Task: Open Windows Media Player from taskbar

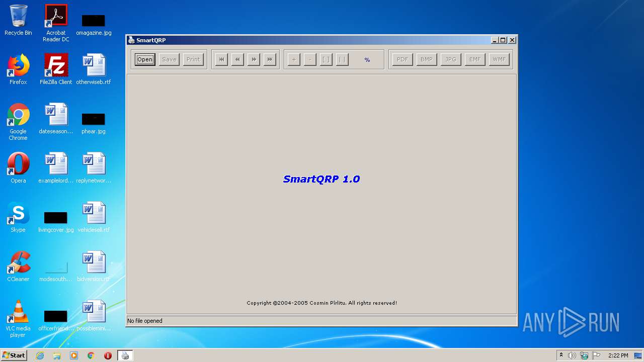Action: 74,355
